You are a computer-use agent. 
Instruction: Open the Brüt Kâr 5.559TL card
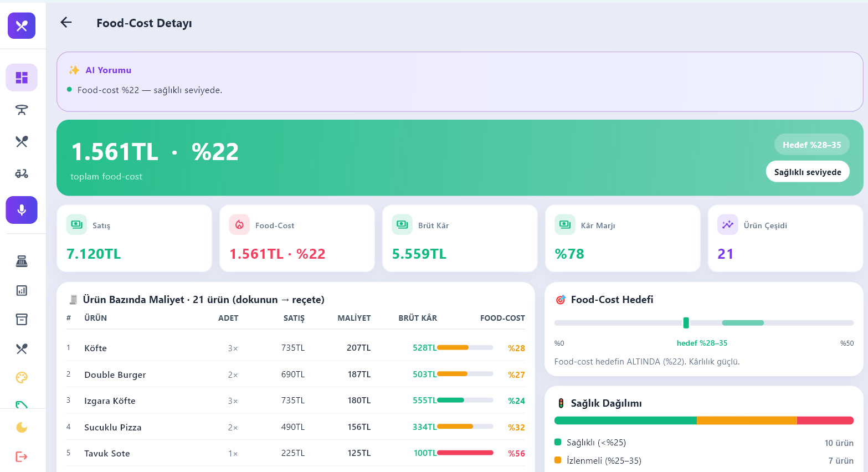click(x=460, y=239)
